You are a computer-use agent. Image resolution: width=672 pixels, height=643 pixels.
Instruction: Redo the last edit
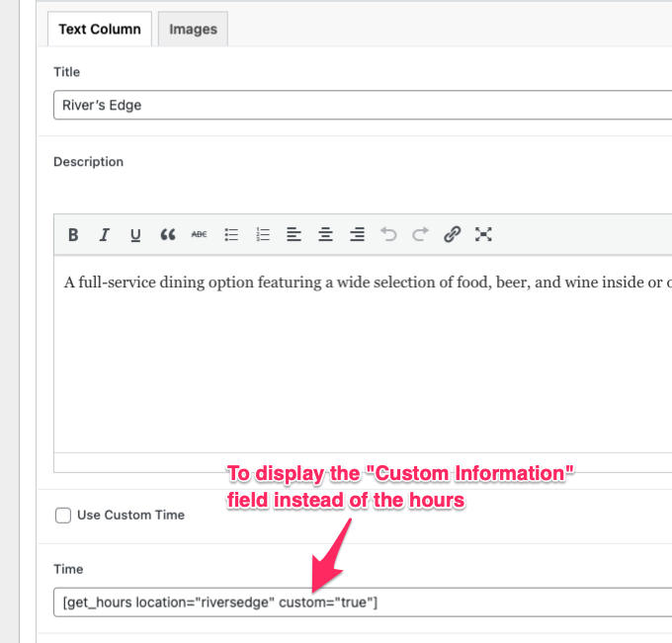(x=420, y=235)
